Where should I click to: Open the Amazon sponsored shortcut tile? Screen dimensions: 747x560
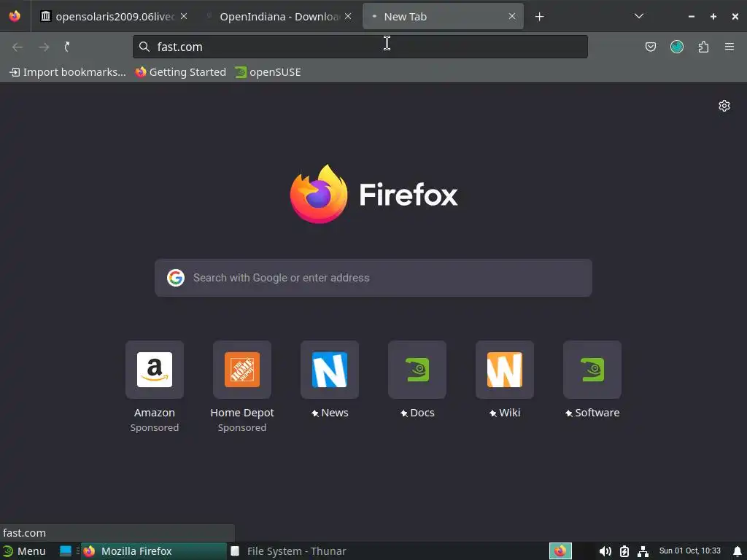[x=155, y=370]
